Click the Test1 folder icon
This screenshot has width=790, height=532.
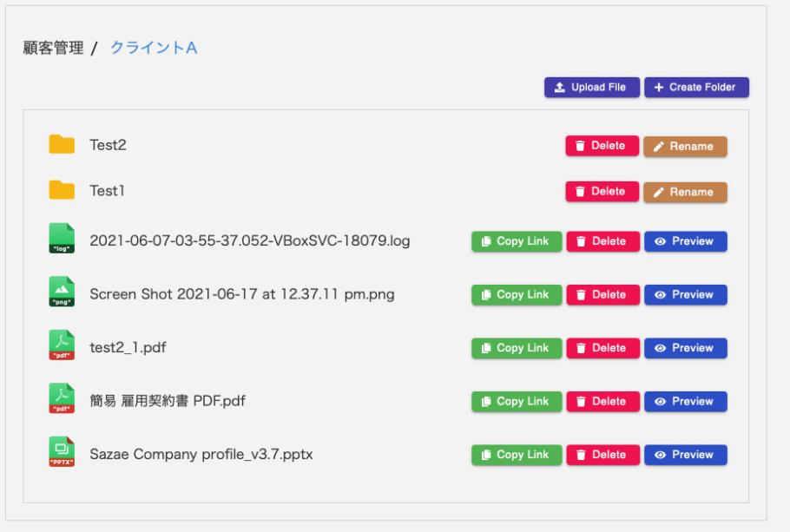tap(62, 190)
